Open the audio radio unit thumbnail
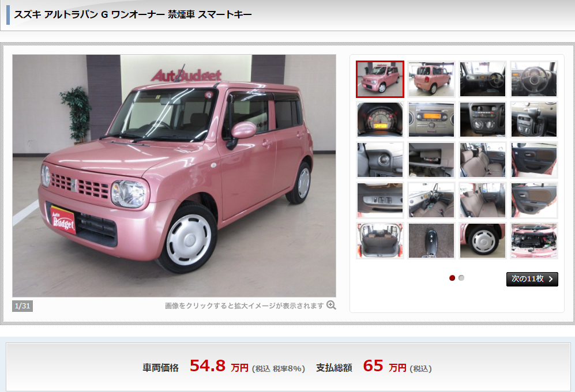The image size is (575, 392). tap(431, 119)
